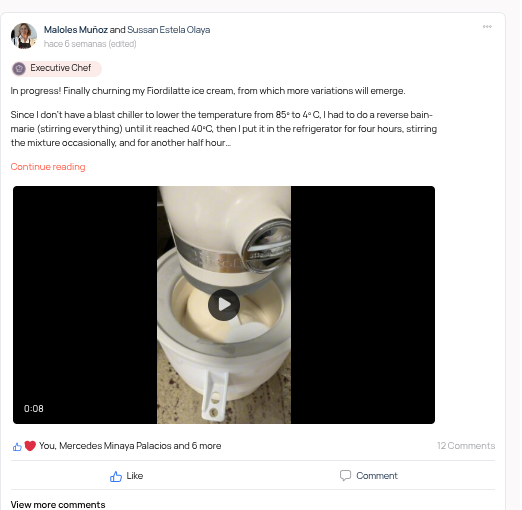This screenshot has width=522, height=510.
Task: Open the 12 Comments count
Action: point(466,446)
